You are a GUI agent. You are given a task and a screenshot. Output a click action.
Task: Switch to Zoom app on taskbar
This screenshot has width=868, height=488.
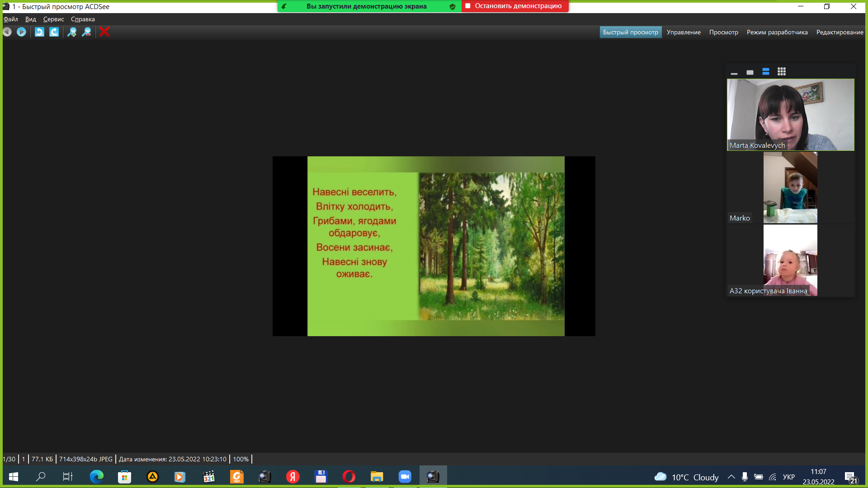tap(405, 477)
